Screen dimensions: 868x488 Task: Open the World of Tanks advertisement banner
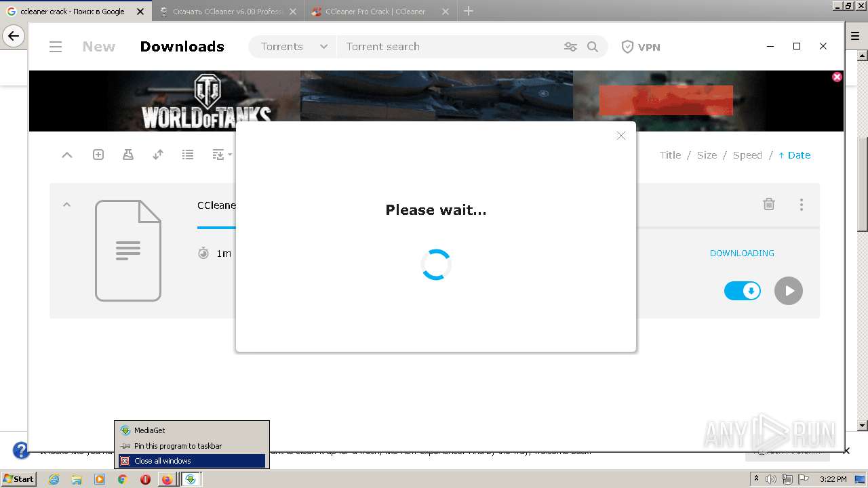(436, 101)
